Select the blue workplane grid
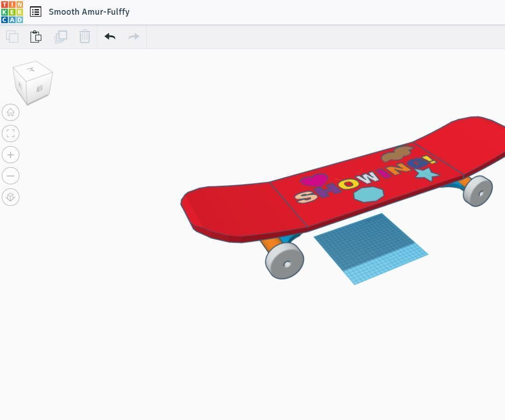The width and height of the screenshot is (505, 420). [370, 250]
